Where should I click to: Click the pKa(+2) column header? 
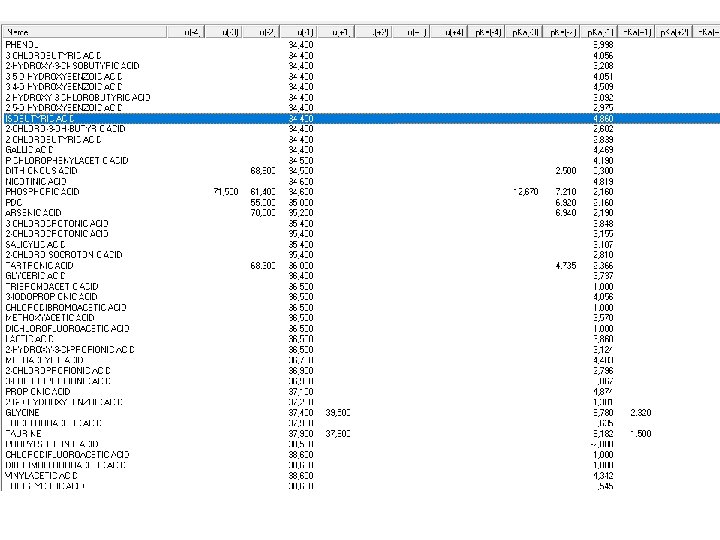pos(674,32)
